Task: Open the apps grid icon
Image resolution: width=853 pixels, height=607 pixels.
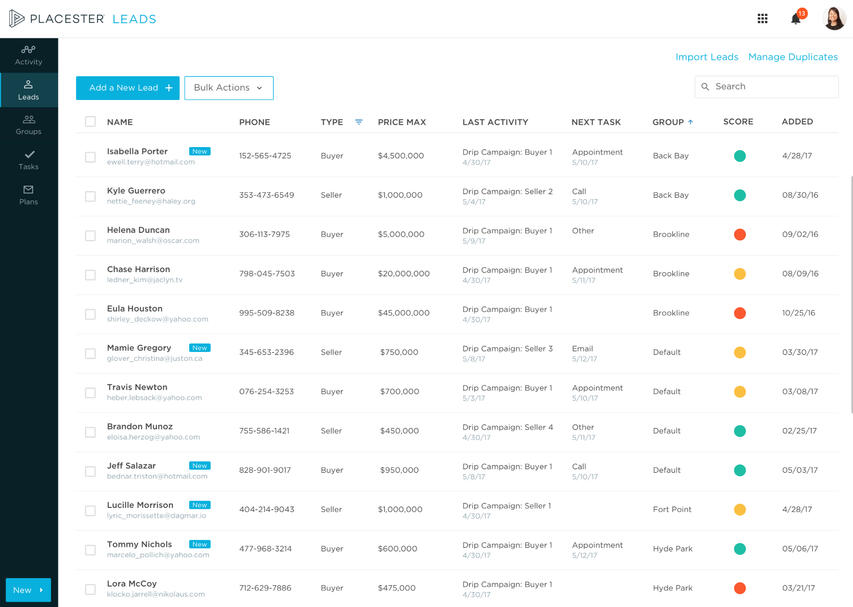Action: [762, 18]
